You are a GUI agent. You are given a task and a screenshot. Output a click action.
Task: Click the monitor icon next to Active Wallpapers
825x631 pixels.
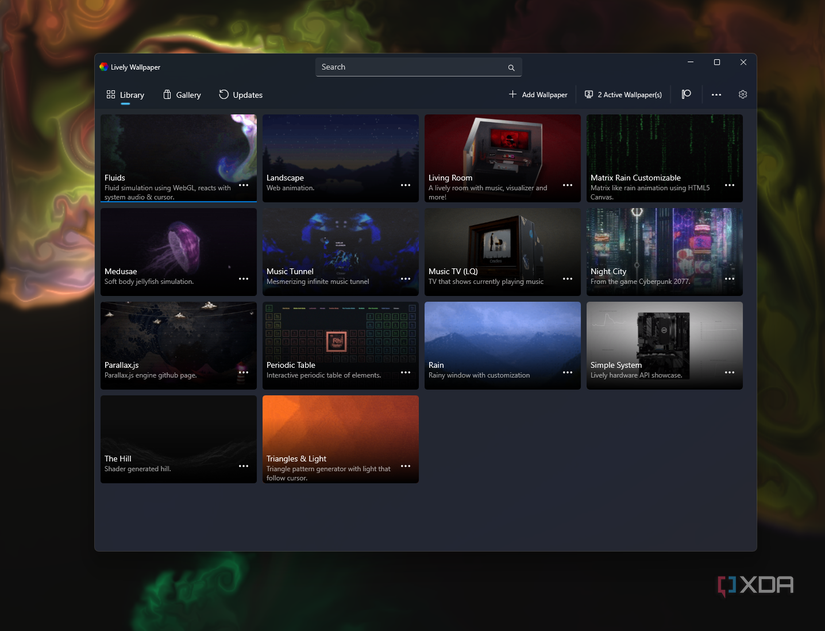tap(589, 94)
